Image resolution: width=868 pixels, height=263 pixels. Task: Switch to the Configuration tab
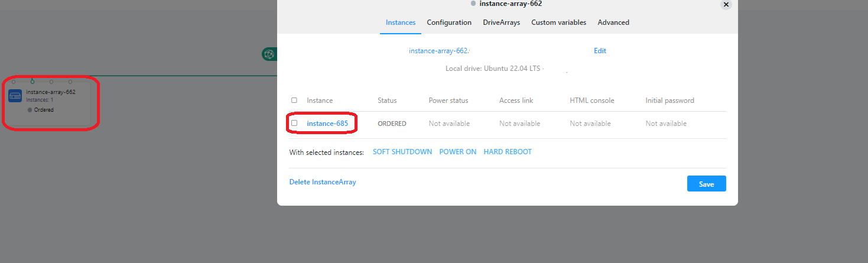[x=449, y=22]
